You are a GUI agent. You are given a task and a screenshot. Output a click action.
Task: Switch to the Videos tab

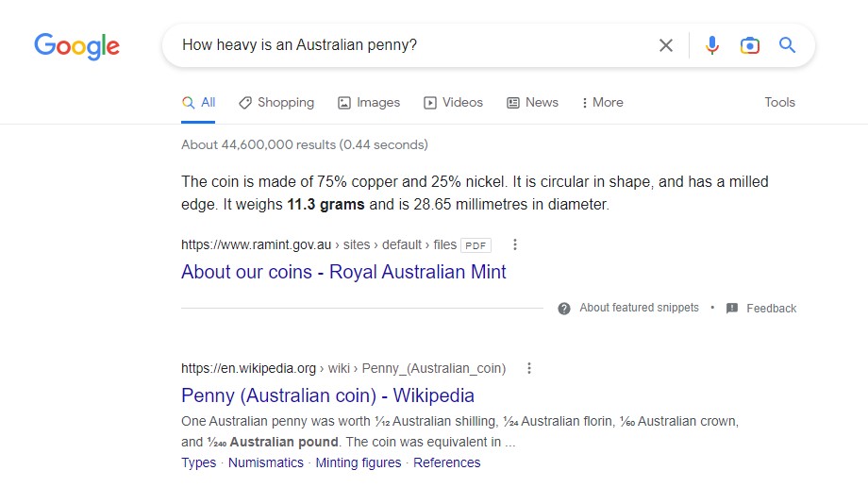(453, 103)
